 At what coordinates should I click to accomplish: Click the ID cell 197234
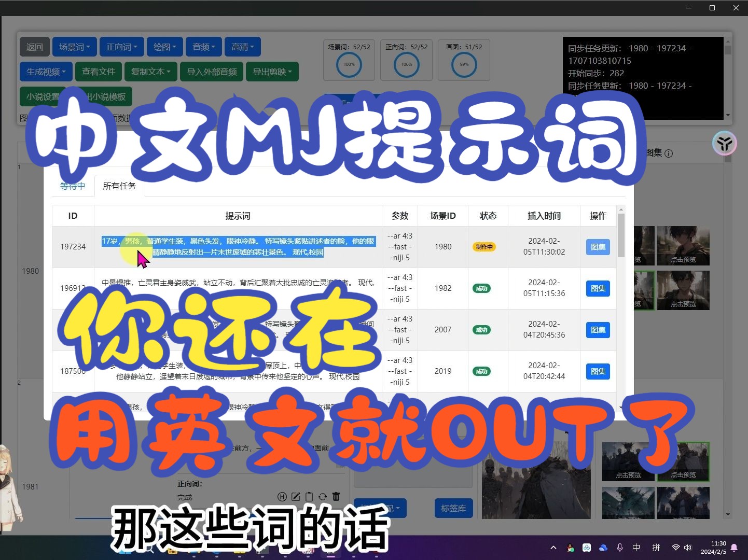[x=73, y=247]
